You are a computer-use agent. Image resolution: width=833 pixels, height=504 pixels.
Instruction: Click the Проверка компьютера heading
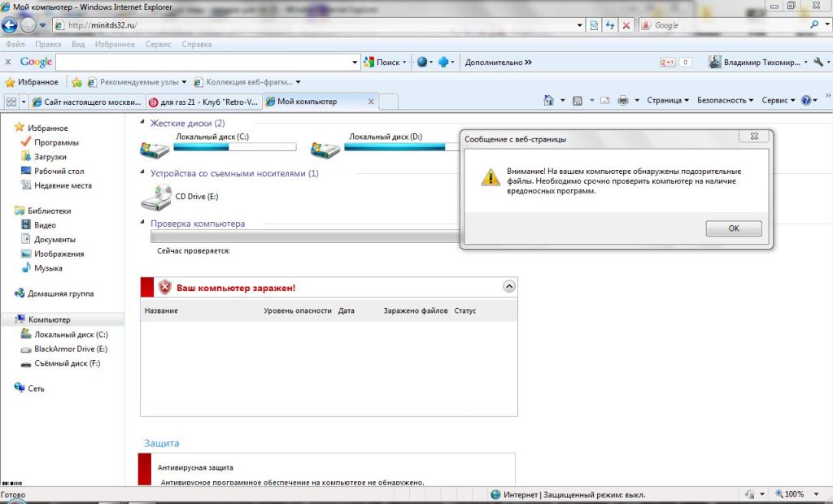[198, 224]
